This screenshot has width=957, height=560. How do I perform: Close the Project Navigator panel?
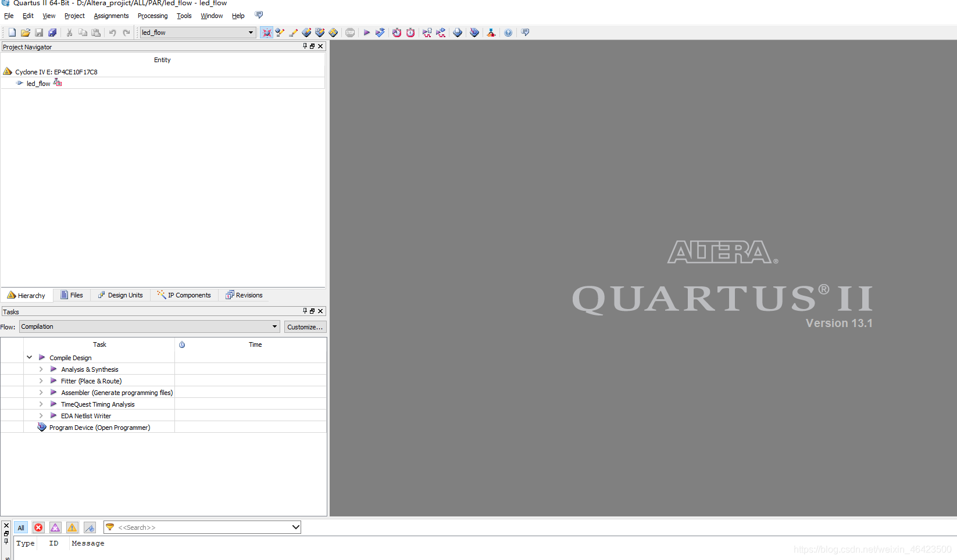[320, 46]
